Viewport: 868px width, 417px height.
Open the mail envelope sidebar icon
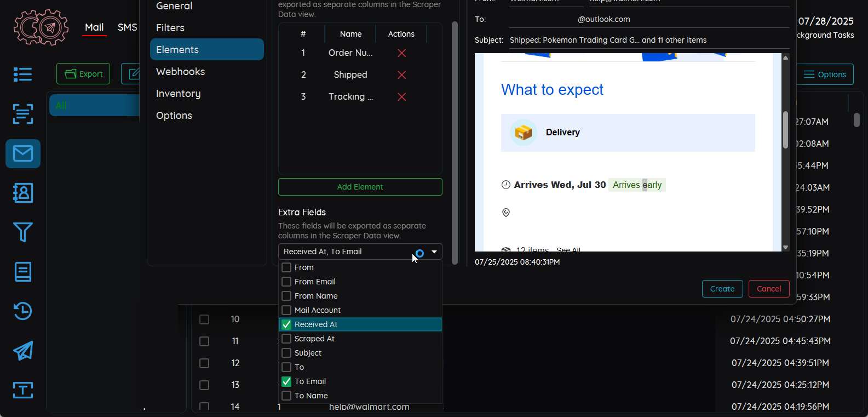(x=23, y=153)
